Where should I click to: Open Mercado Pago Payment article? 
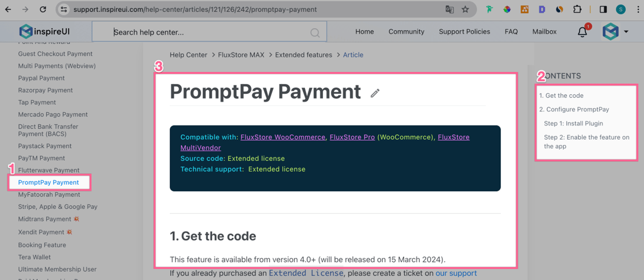pyautogui.click(x=53, y=115)
